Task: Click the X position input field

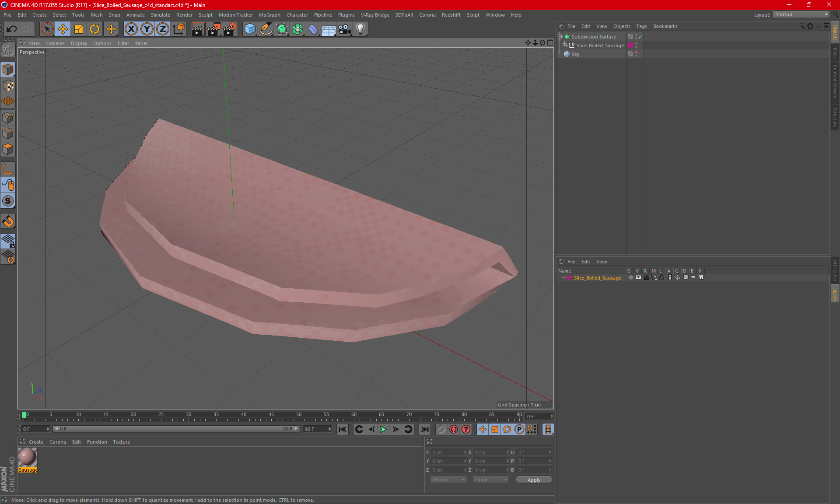Action: click(448, 452)
